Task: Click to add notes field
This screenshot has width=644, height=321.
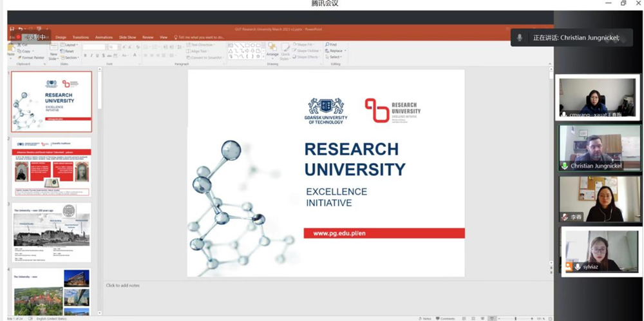Action: (122, 286)
